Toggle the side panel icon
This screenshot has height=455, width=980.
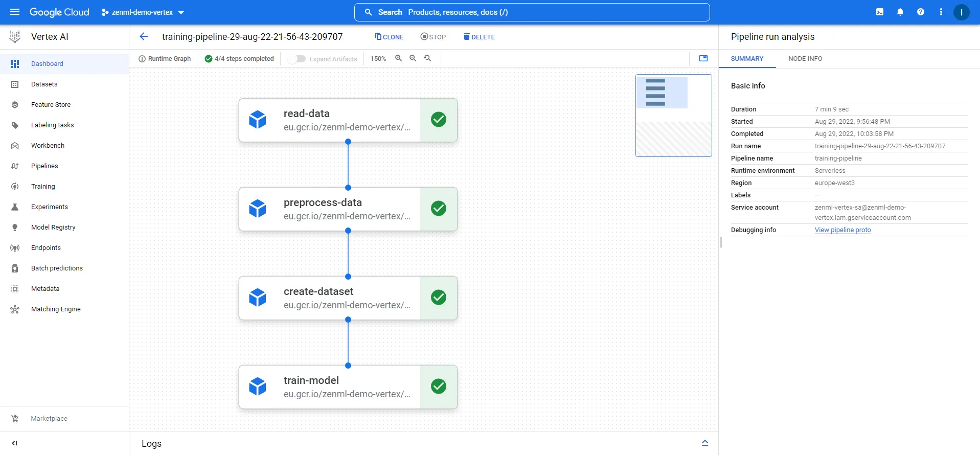click(x=703, y=58)
